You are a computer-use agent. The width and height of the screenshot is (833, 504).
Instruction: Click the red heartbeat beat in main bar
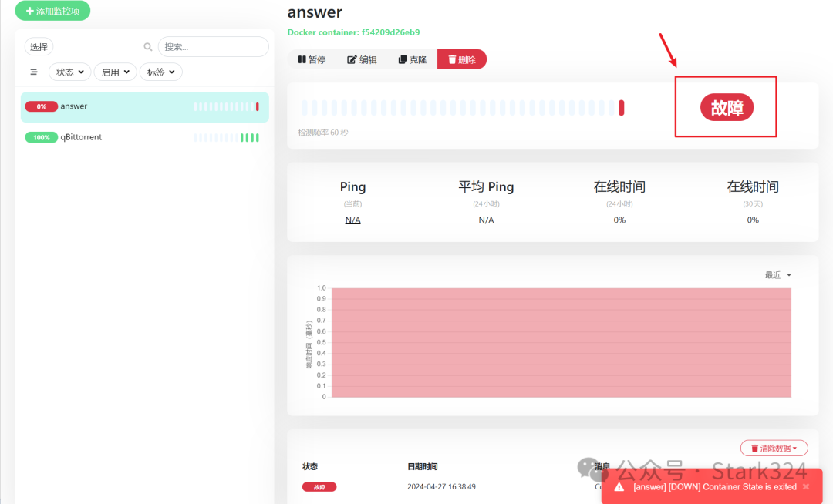(x=621, y=108)
